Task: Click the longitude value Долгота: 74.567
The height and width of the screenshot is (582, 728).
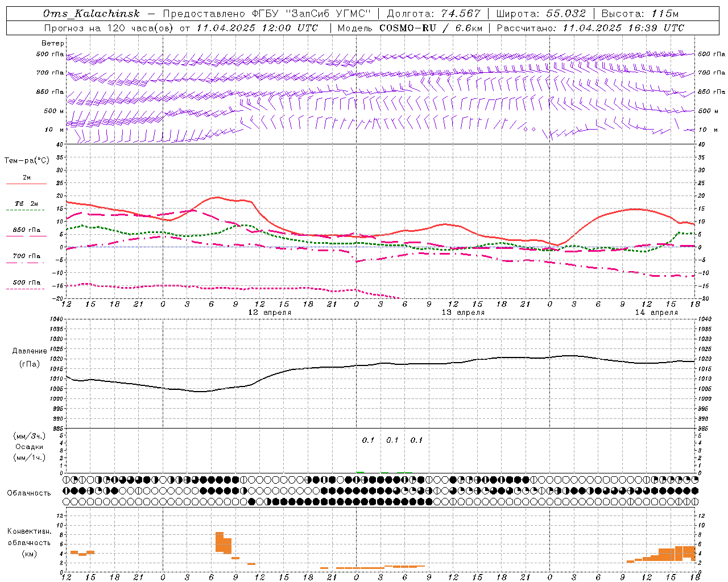Action: [x=433, y=14]
